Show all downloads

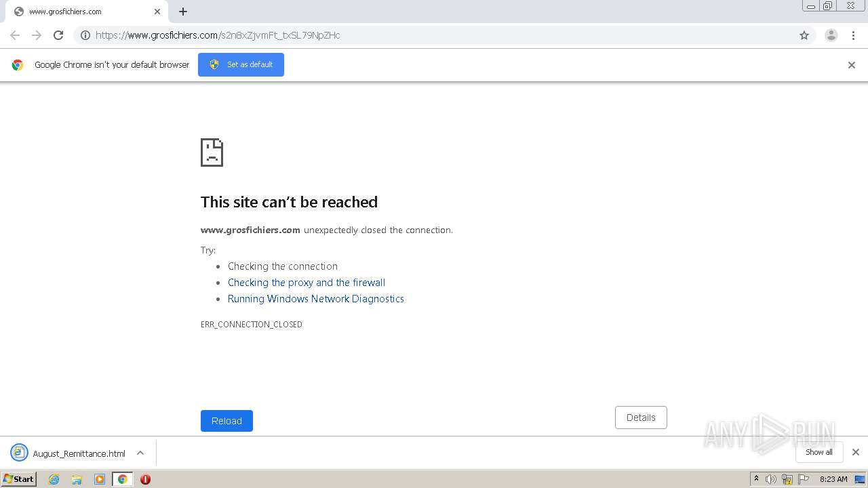click(819, 452)
